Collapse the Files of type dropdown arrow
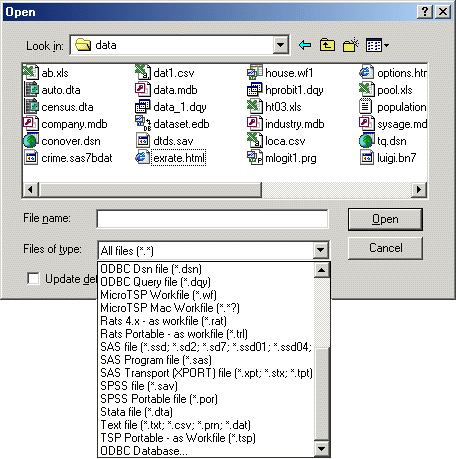The image size is (456, 459). [321, 250]
